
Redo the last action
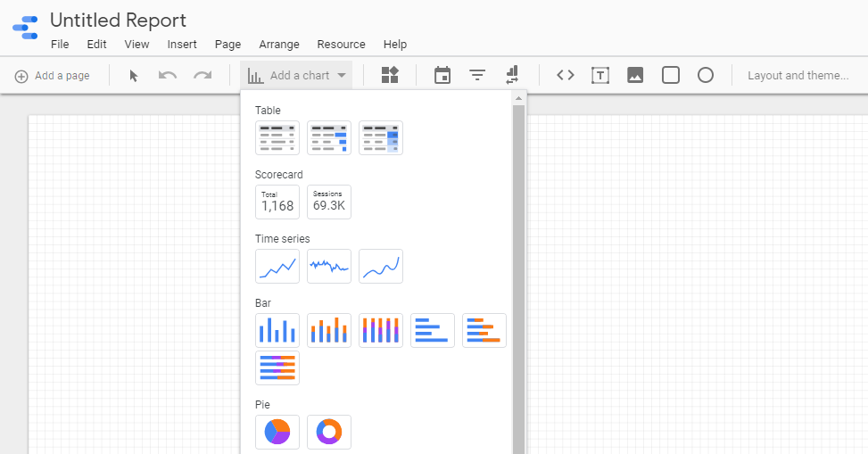point(203,75)
